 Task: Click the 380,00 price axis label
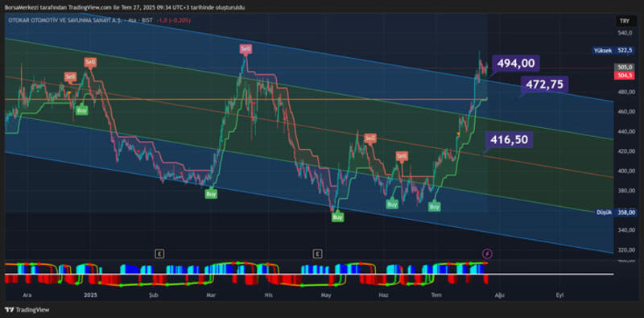[x=625, y=190]
